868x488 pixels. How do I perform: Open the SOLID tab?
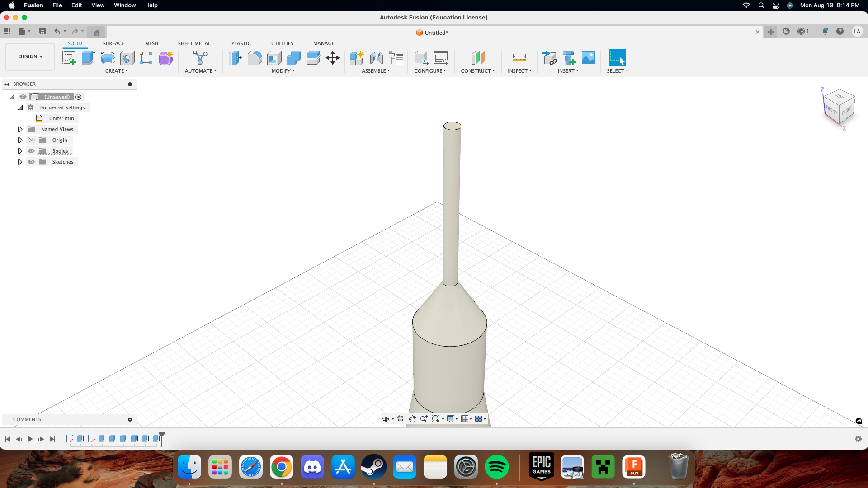[x=75, y=43]
